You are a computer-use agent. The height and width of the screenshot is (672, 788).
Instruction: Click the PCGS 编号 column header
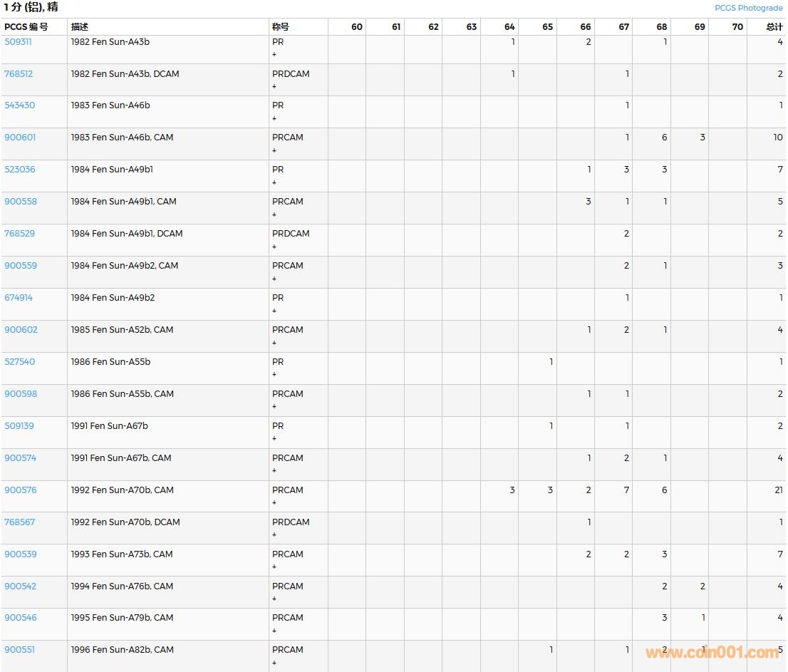(26, 27)
